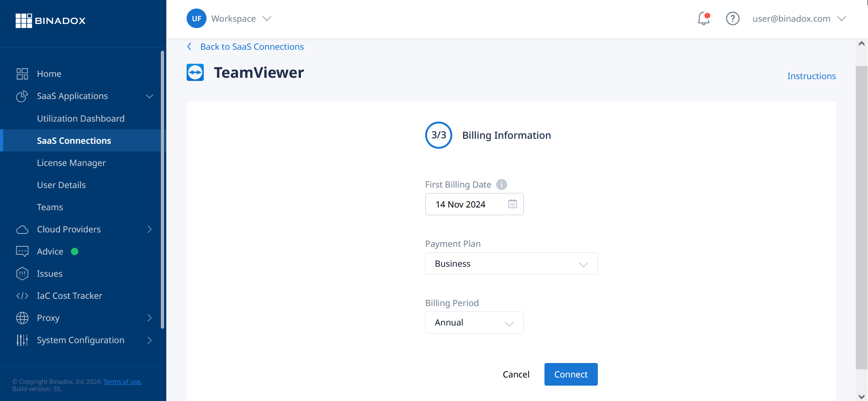Click the page scrollbar down arrow
The width and height of the screenshot is (868, 401).
tap(861, 396)
